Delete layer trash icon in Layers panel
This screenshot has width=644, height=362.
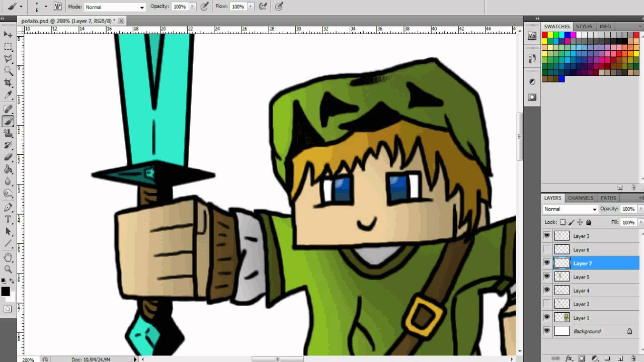(x=633, y=358)
